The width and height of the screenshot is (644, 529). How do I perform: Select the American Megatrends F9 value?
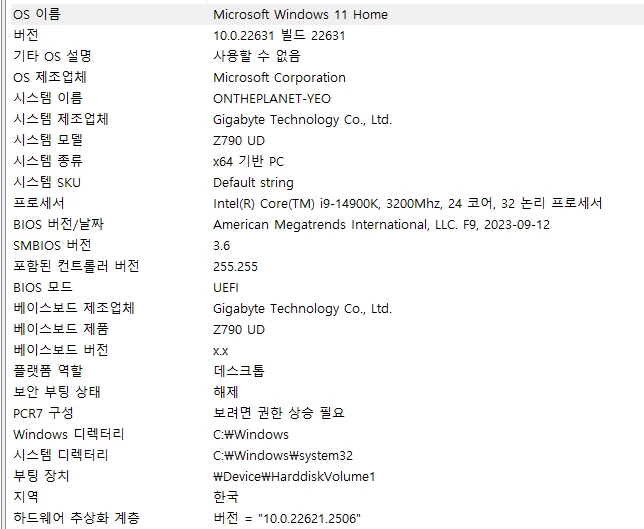(x=382, y=224)
